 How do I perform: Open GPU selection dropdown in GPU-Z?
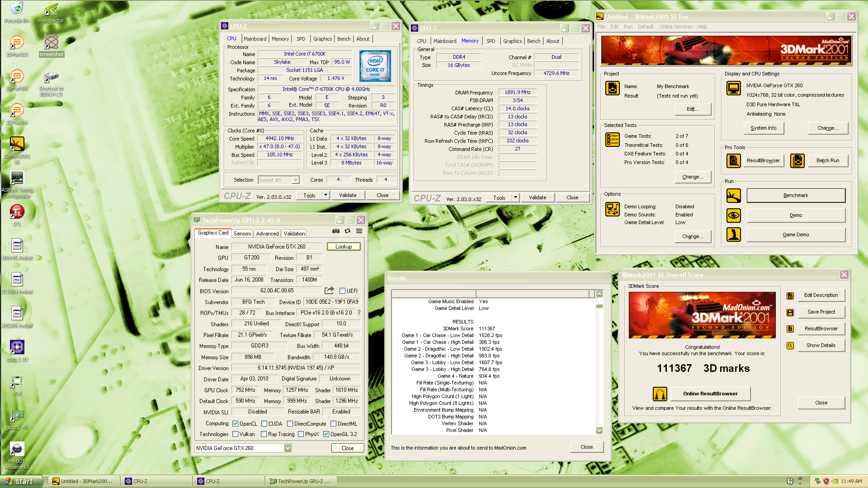[288, 448]
